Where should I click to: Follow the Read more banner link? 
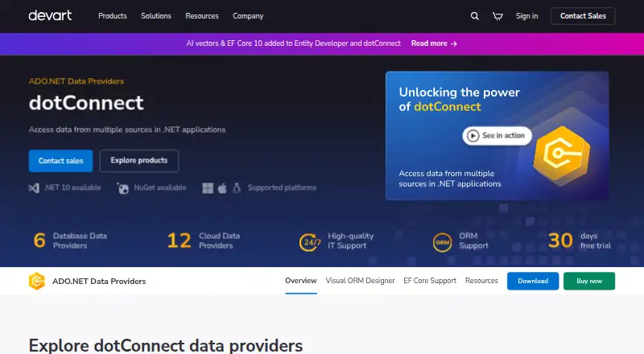[x=434, y=43]
